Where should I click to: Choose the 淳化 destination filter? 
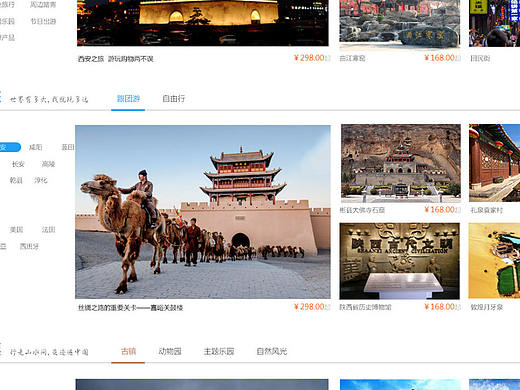[x=41, y=180]
